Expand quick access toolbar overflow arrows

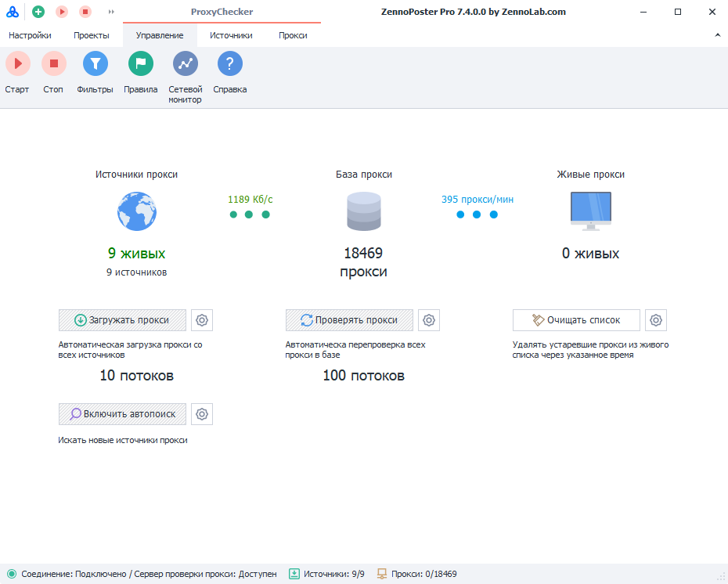(111, 12)
